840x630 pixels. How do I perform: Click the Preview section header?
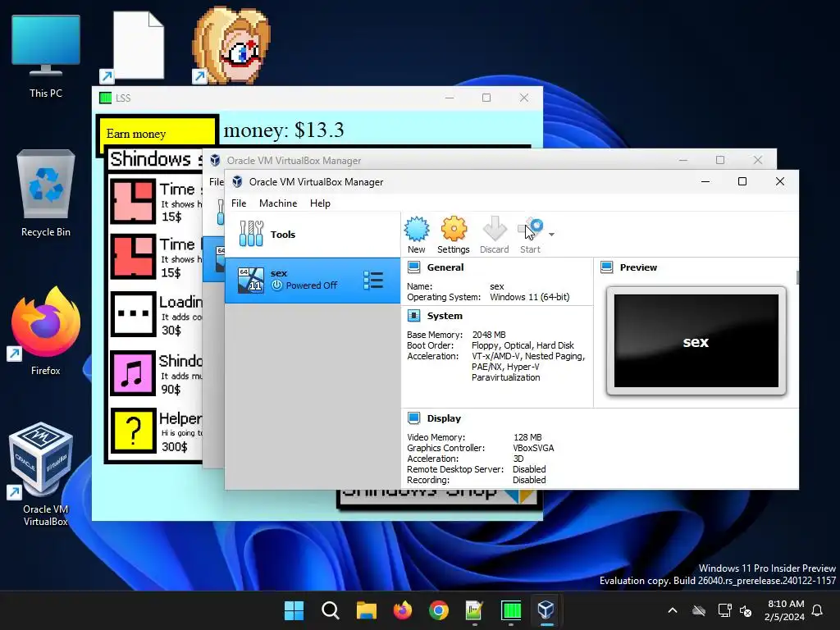click(x=638, y=267)
